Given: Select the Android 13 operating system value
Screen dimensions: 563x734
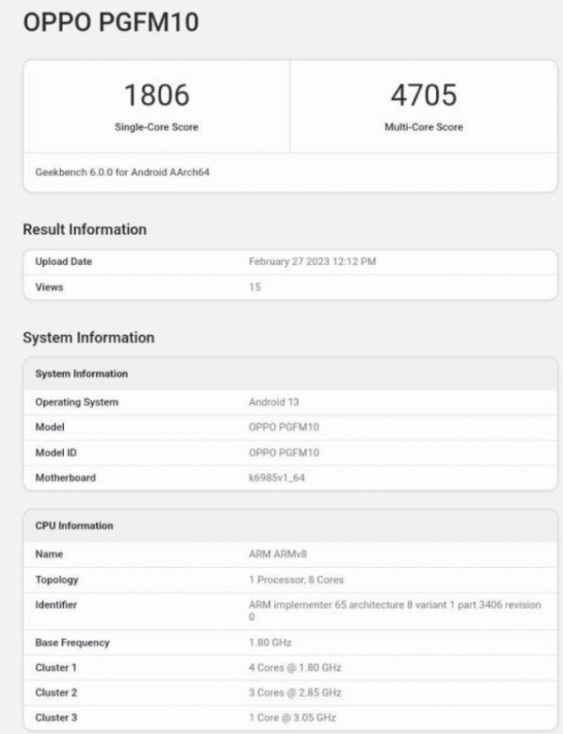Looking at the screenshot, I should pyautogui.click(x=274, y=402).
